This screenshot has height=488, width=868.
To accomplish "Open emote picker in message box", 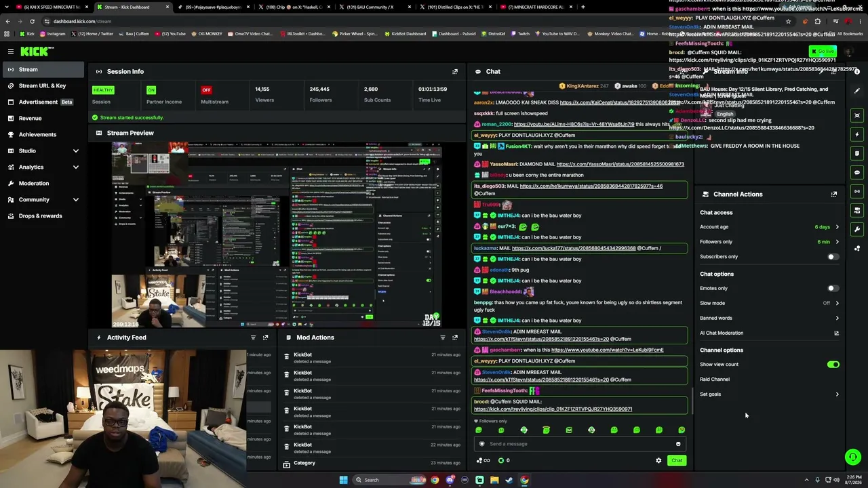I will [x=678, y=444].
